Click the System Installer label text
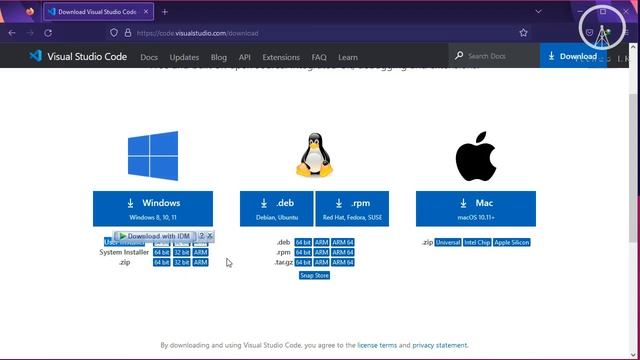This screenshot has width=640, height=360. coord(124,252)
